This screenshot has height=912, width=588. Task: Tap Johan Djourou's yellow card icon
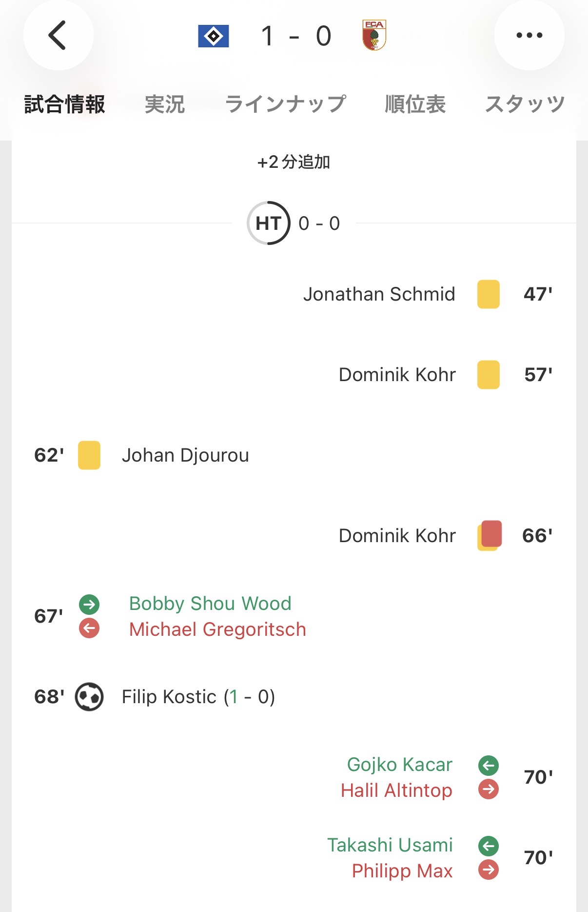coord(89,455)
